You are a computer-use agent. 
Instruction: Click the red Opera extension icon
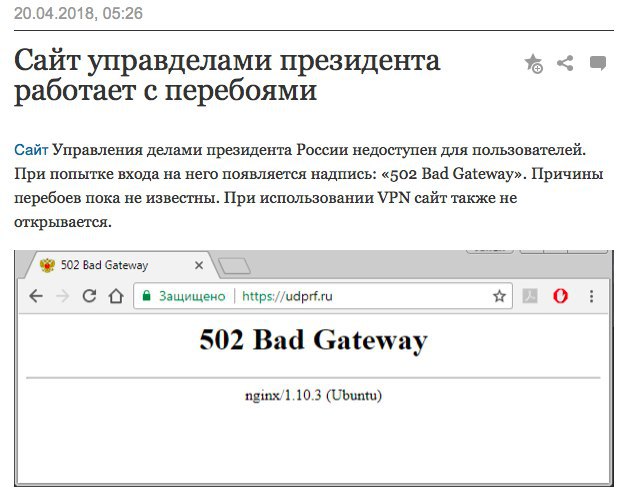pyautogui.click(x=560, y=296)
